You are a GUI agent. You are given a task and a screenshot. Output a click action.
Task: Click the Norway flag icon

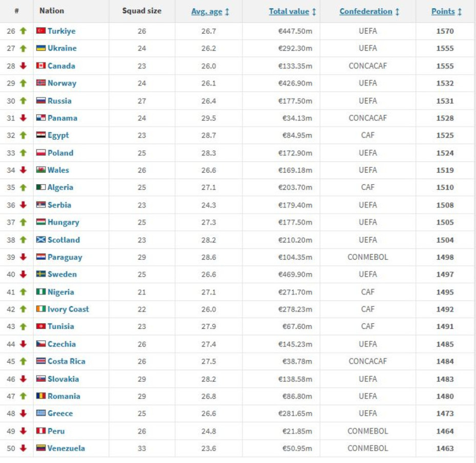click(x=41, y=83)
